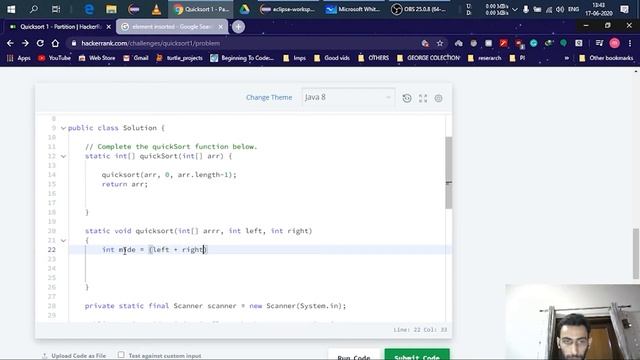Switch to the Microsoft Whiteboard taskbar window
The width and height of the screenshot is (640, 360).
[353, 9]
